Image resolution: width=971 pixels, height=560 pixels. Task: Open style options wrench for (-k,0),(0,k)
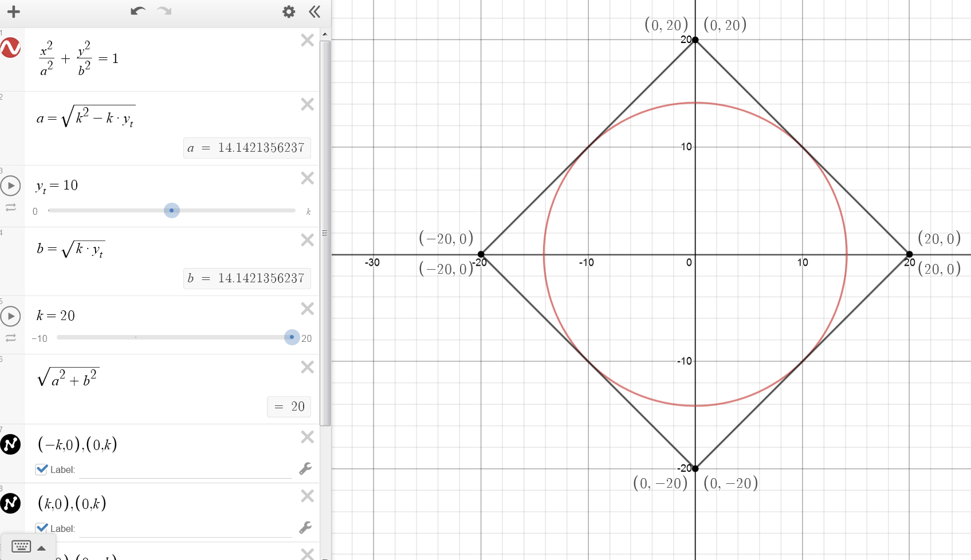tap(305, 469)
